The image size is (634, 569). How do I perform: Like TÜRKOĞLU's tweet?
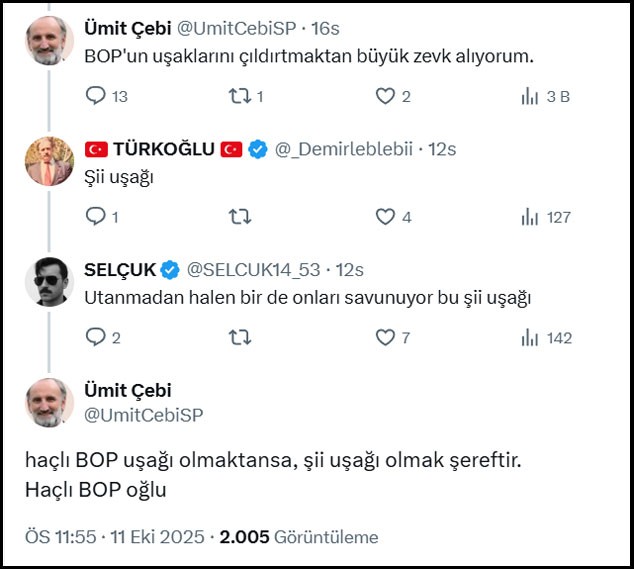[385, 217]
